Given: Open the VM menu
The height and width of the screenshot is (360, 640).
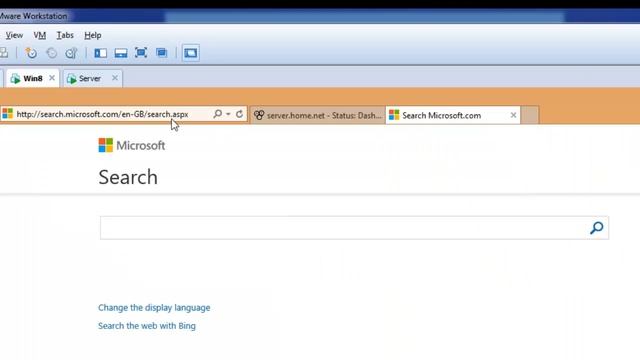Looking at the screenshot, I should pos(40,36).
